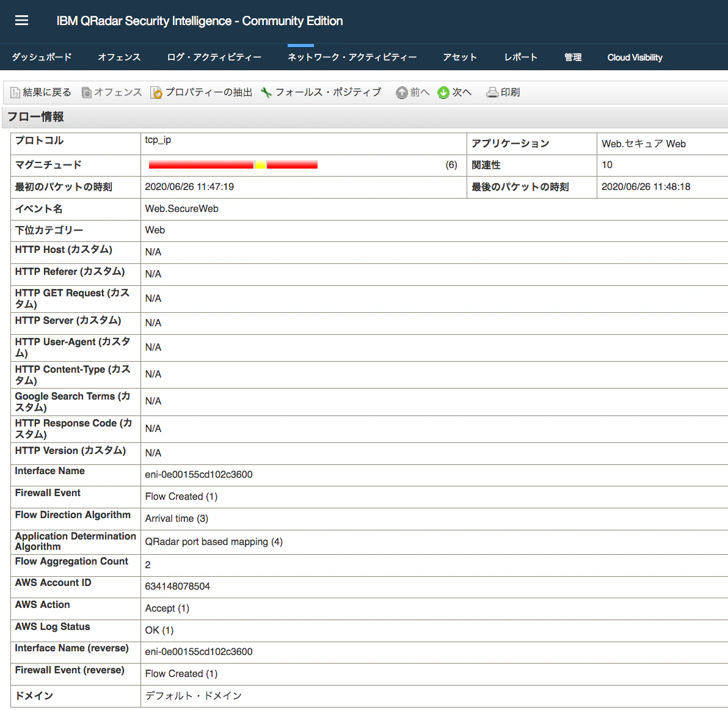728x710 pixels.
Task: Click the HTTP Version N/A value
Action: (153, 453)
